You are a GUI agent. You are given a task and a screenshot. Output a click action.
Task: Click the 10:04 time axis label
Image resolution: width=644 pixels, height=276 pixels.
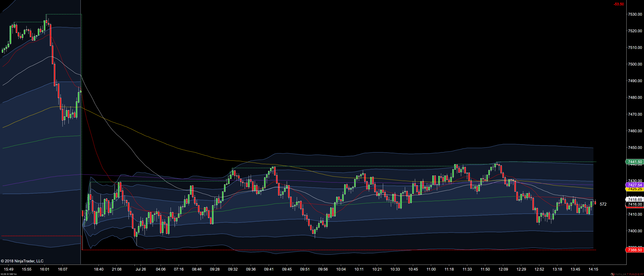click(341, 269)
